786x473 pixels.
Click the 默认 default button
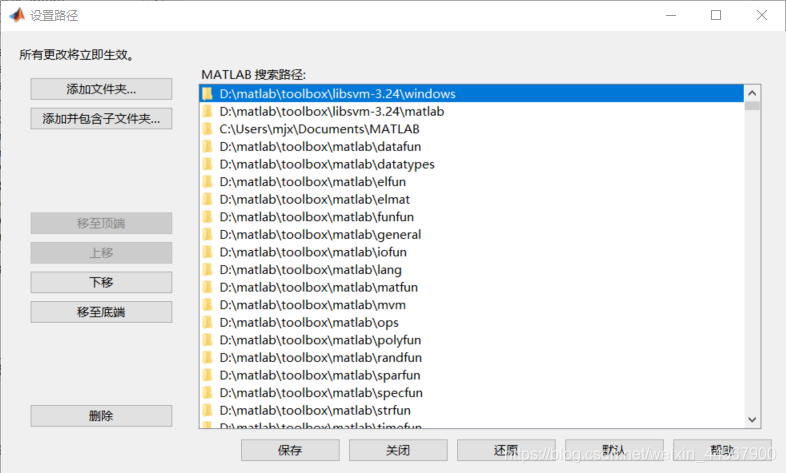point(615,450)
